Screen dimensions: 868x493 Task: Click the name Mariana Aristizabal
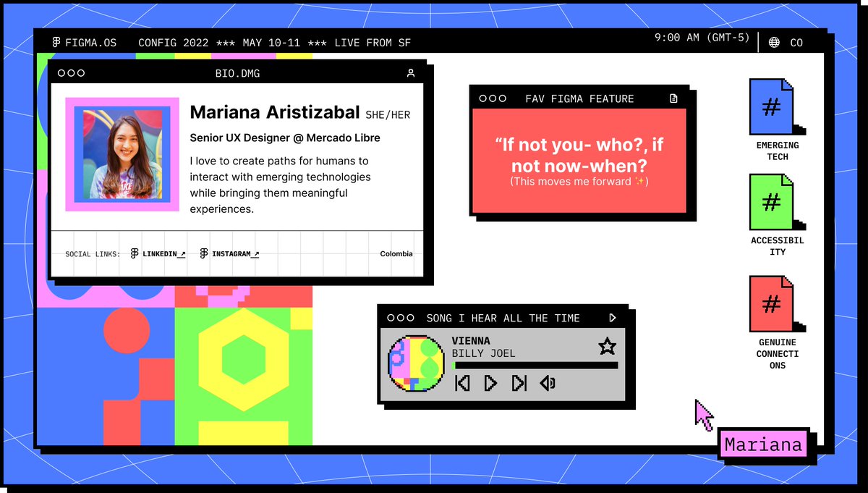[x=275, y=112]
